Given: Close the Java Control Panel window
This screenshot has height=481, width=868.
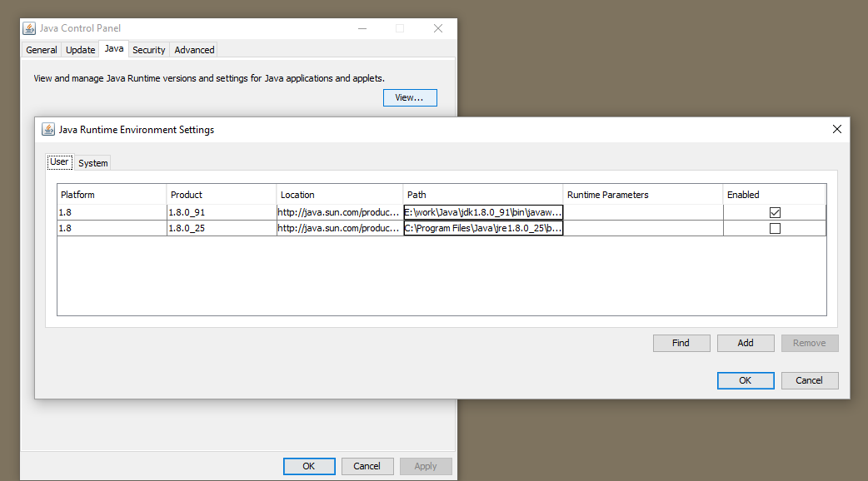Looking at the screenshot, I should click(438, 28).
